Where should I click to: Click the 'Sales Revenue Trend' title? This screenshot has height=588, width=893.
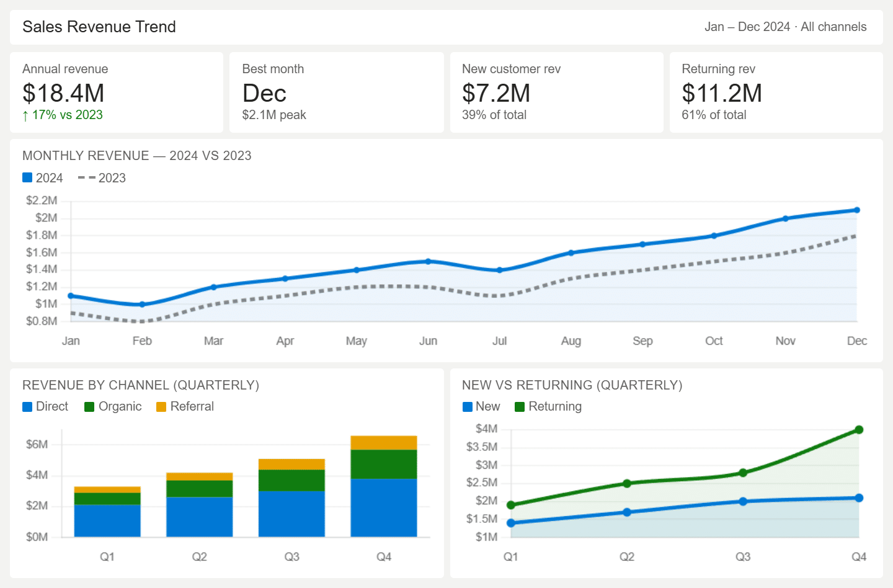99,27
